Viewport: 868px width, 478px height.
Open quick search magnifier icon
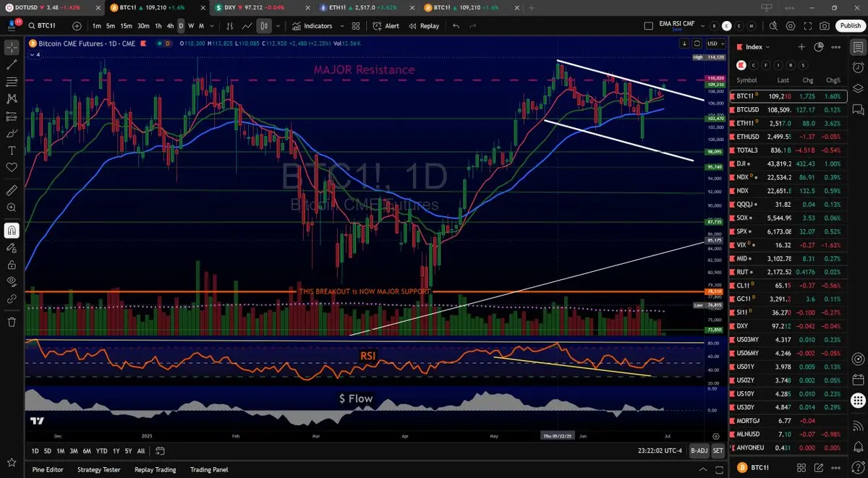773,26
